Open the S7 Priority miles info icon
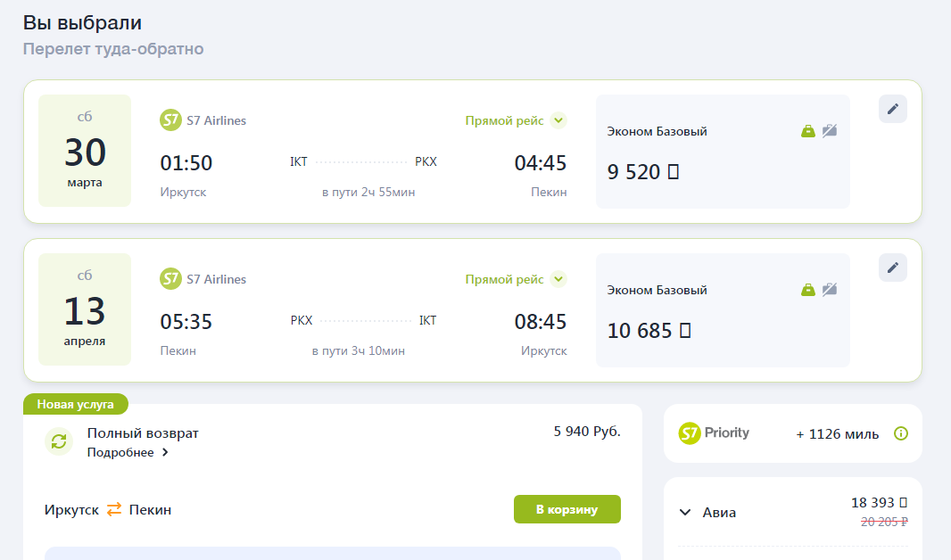This screenshot has width=951, height=560. [x=901, y=433]
